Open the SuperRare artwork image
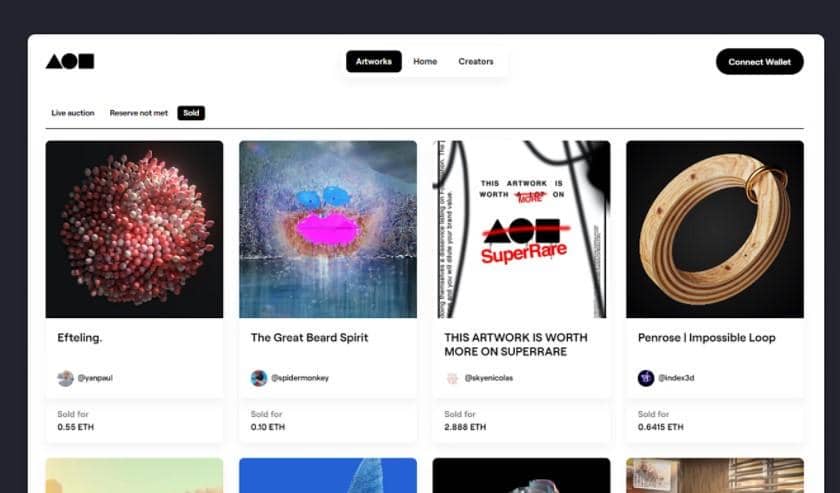840x493 pixels. click(x=521, y=229)
